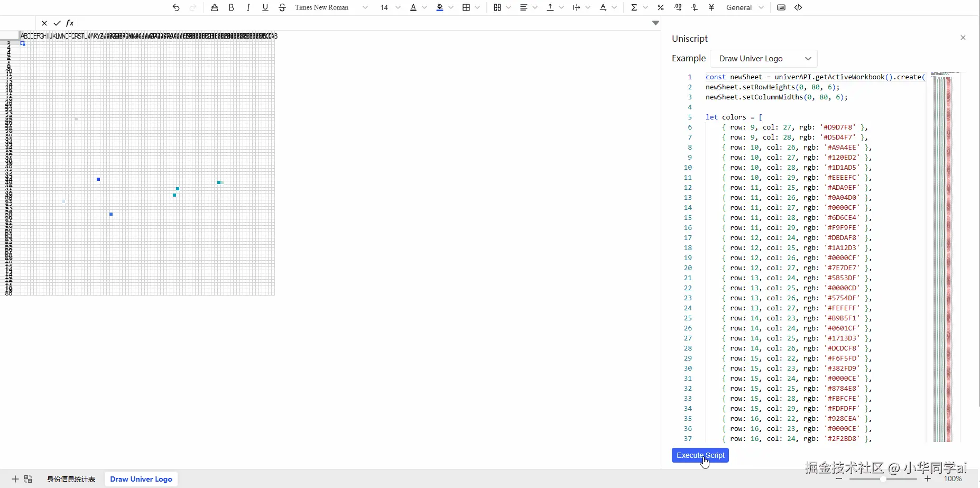Image resolution: width=980 pixels, height=488 pixels.
Task: Open the General number format dropdown
Action: 745,7
